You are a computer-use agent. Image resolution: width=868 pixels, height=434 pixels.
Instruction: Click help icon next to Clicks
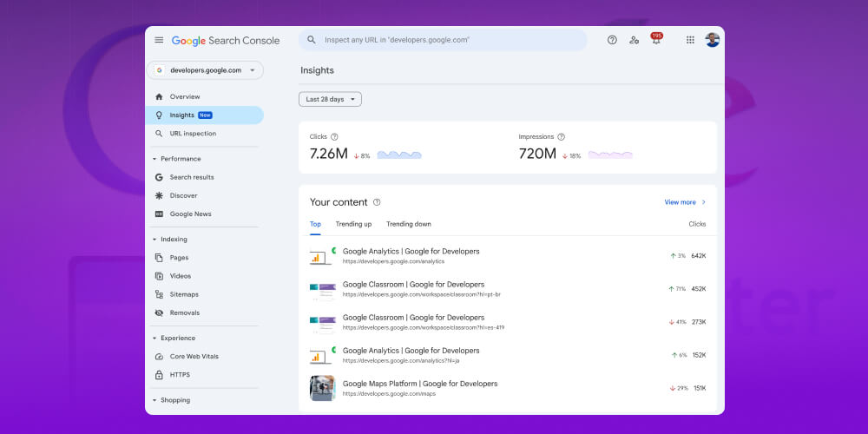[334, 137]
